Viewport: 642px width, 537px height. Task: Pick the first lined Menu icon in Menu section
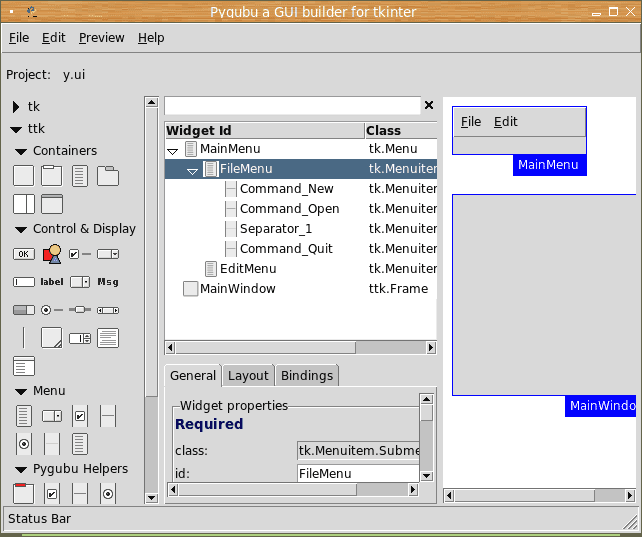[24, 416]
